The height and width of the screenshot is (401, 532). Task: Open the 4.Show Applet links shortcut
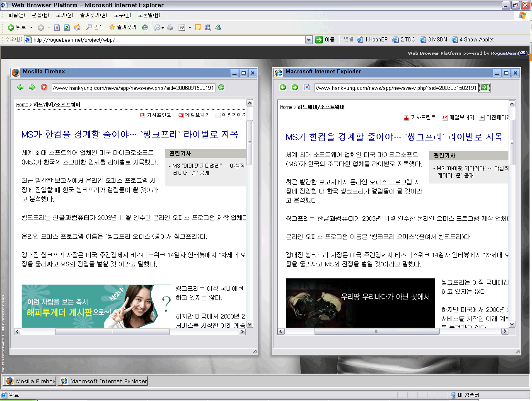pos(473,40)
